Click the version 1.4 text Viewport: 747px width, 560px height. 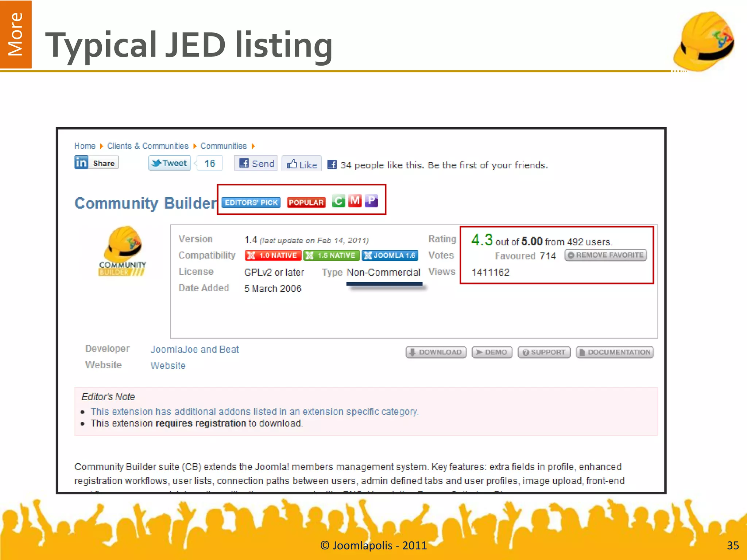point(251,240)
